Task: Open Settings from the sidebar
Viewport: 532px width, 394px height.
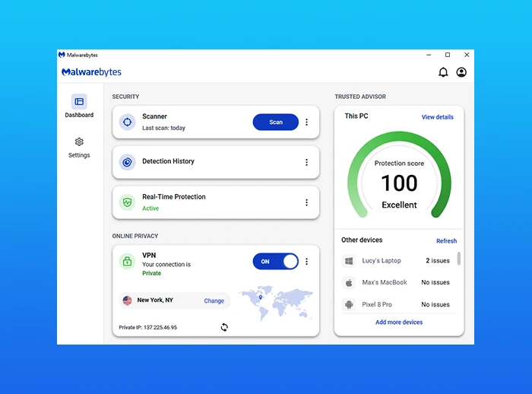Action: tap(79, 147)
